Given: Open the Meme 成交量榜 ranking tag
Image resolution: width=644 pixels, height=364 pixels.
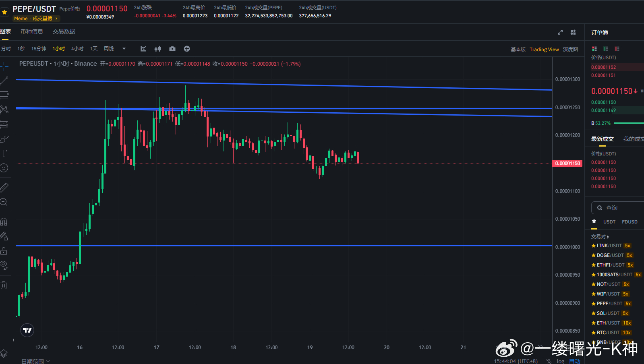Looking at the screenshot, I should [x=36, y=19].
